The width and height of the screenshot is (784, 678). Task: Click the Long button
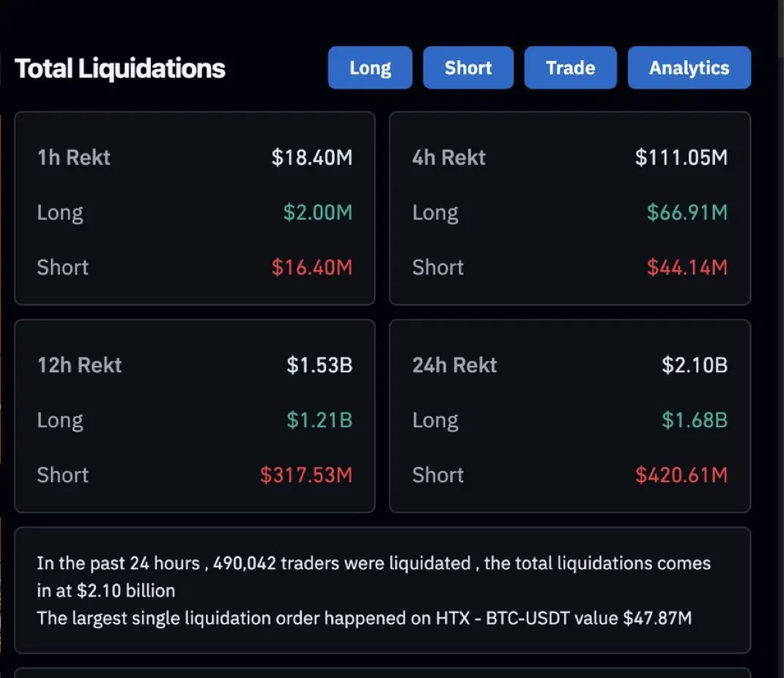coord(370,68)
